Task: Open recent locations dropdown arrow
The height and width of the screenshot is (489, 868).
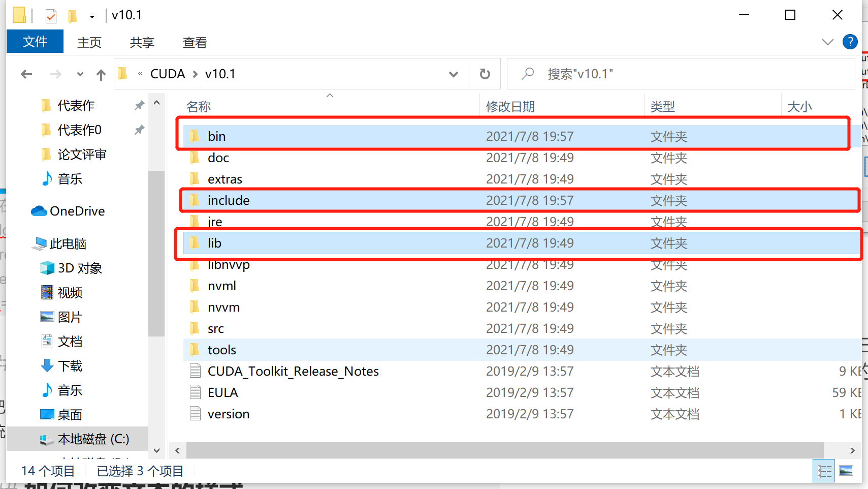Action: [x=80, y=74]
